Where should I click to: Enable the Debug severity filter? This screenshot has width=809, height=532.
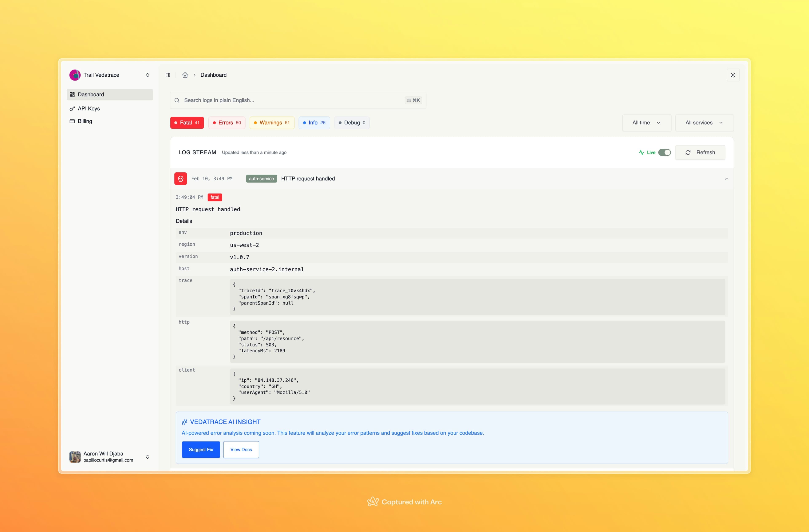click(352, 123)
